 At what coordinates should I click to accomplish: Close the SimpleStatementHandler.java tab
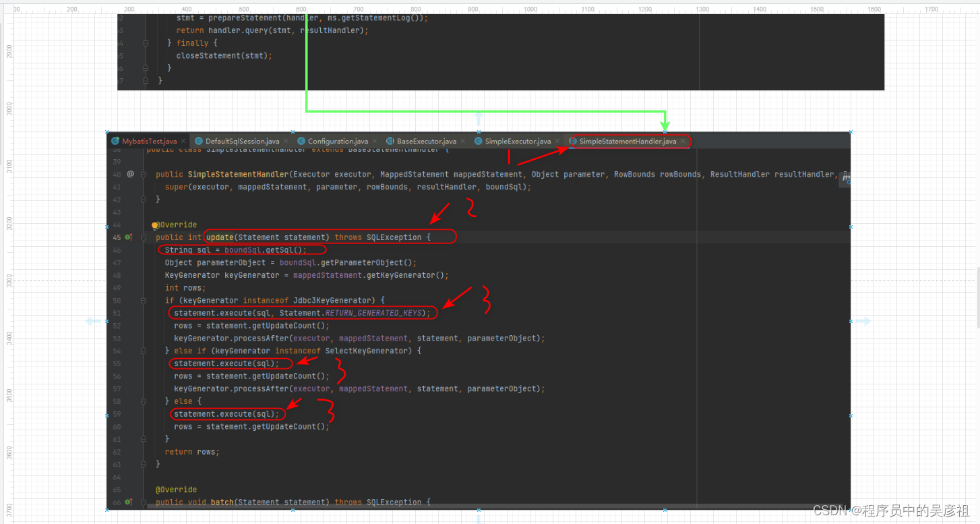(683, 142)
